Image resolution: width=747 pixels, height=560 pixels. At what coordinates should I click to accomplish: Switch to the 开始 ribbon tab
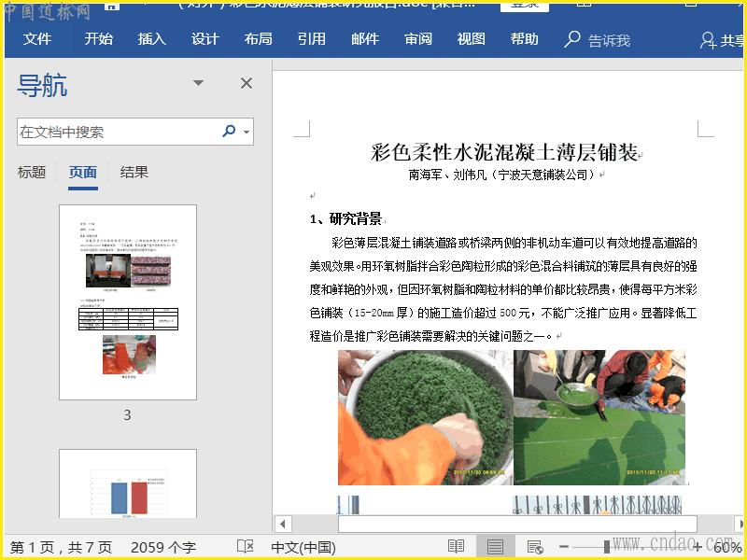pos(99,39)
